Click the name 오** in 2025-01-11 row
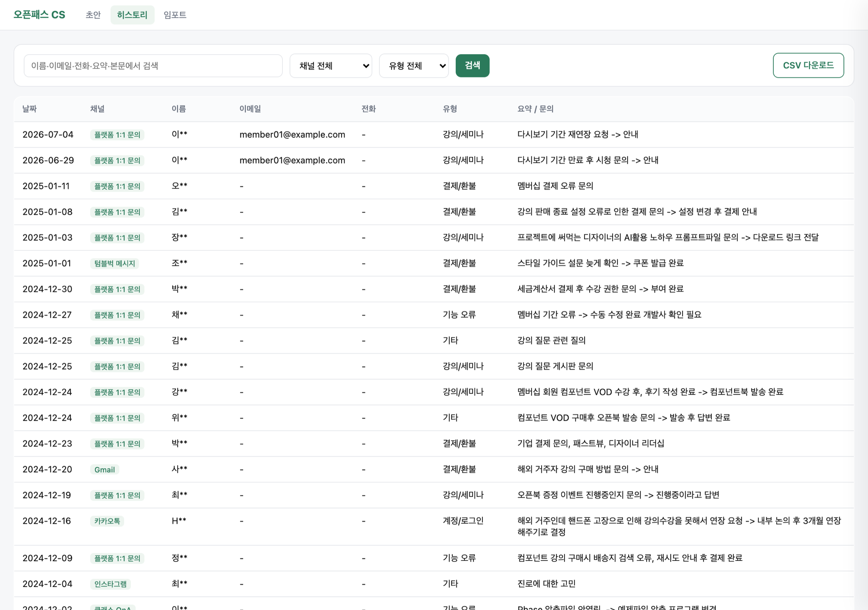This screenshot has width=868, height=610. point(180,186)
